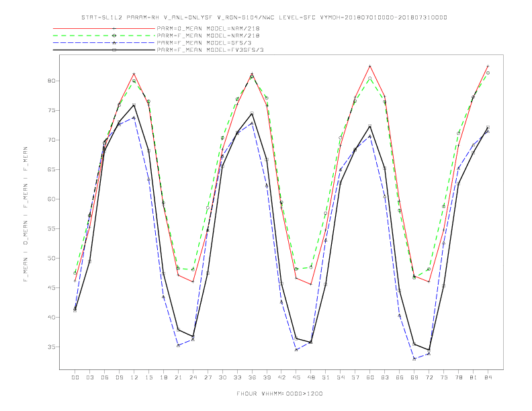532x411 pixels.
Task: Click x-axis forecast hour label 33
Action: point(237,377)
